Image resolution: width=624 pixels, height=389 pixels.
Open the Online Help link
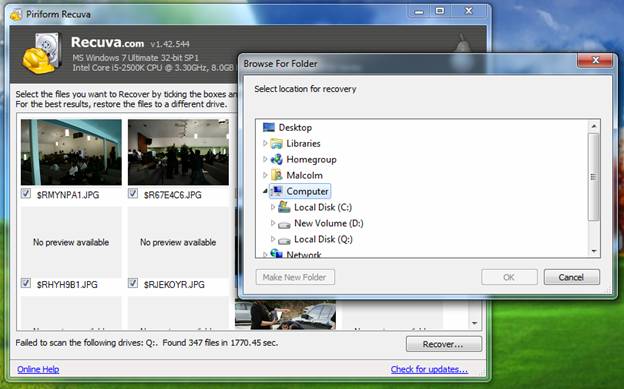point(38,369)
